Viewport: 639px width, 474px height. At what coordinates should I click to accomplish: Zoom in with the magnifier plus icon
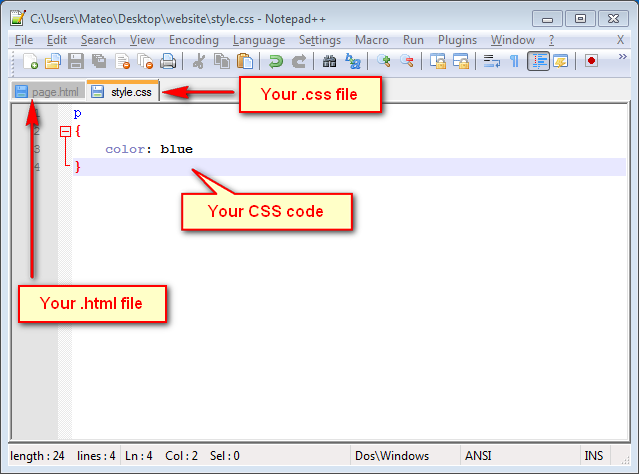[x=383, y=61]
